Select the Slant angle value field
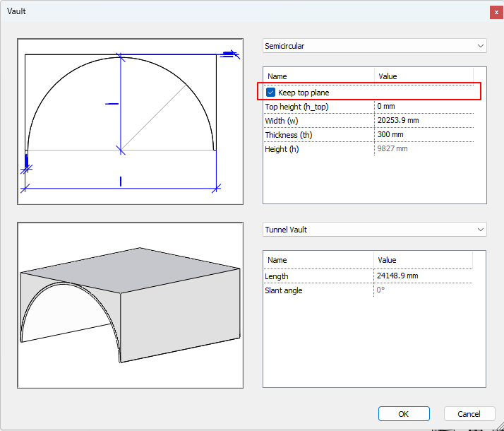 pos(424,290)
